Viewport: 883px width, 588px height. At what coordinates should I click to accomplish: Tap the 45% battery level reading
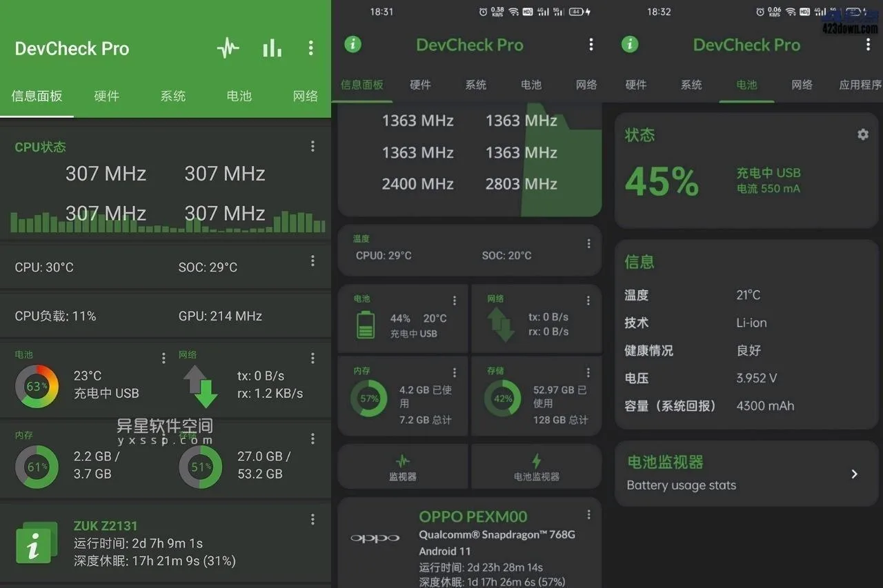point(662,181)
